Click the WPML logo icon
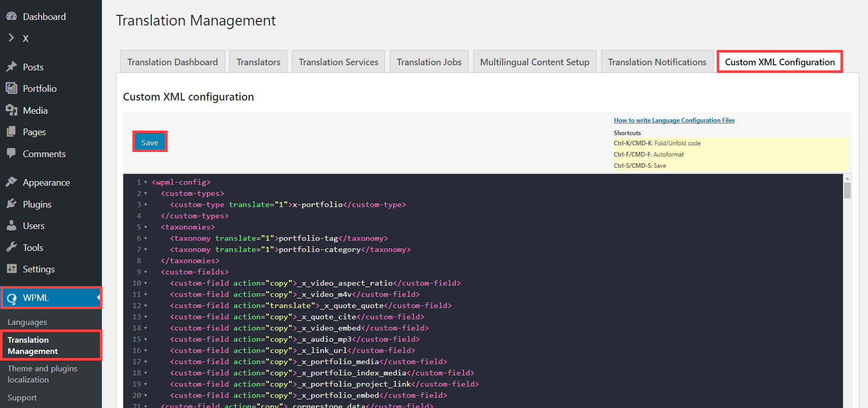The width and height of the screenshot is (868, 408). 11,298
